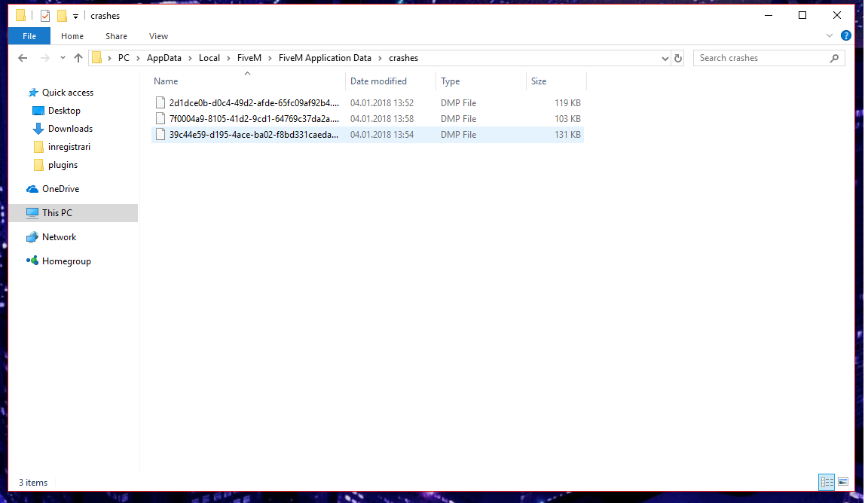Navigate to PC in the breadcrumb
Viewport: 868px width, 503px height.
point(124,58)
